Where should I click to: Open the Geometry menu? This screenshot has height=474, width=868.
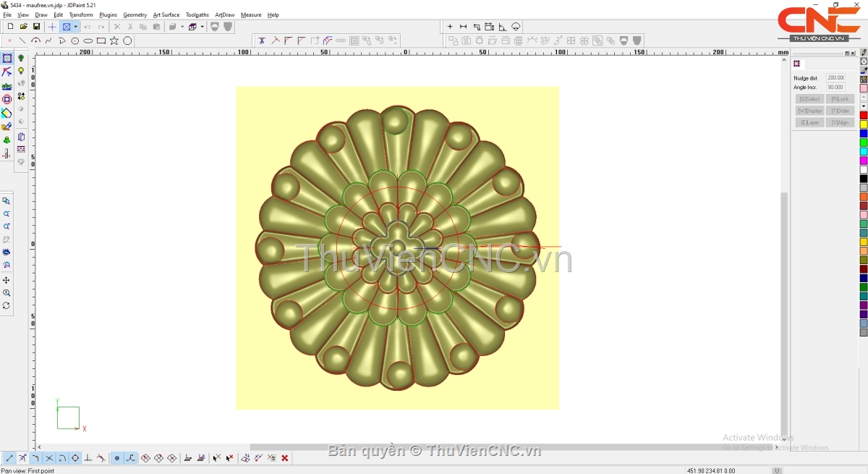coord(135,14)
